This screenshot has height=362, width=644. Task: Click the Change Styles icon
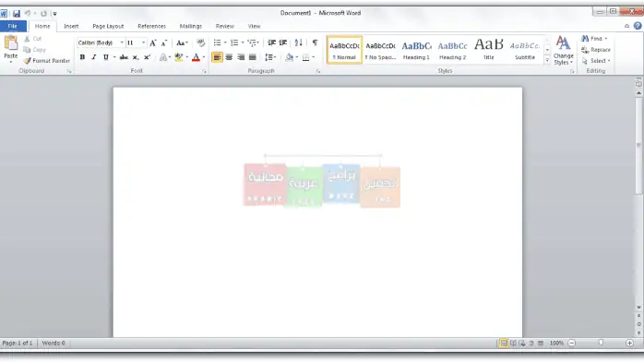tap(563, 42)
